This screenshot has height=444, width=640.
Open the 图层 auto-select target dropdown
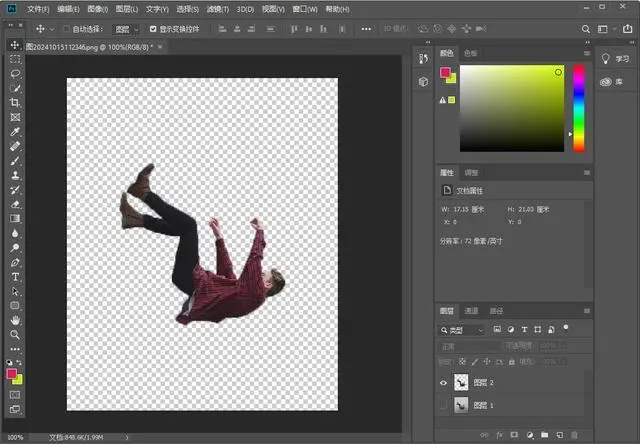pos(127,30)
